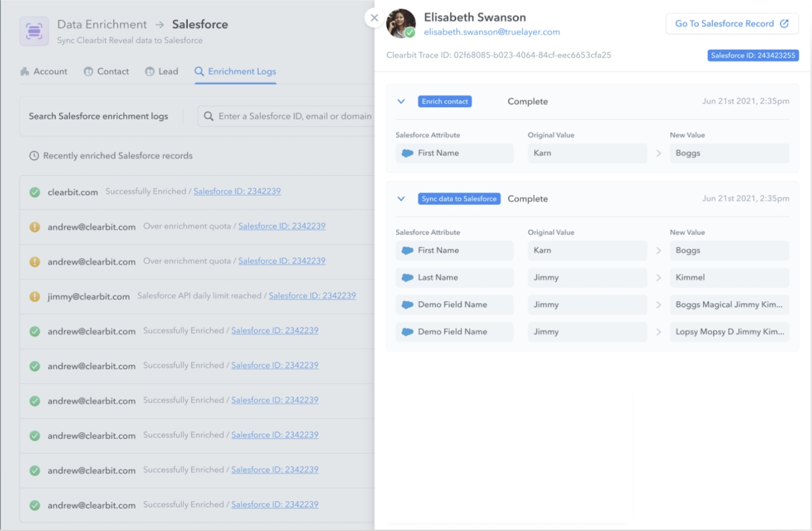Close the Elisabeth Swanson detail panel
This screenshot has height=531, width=812.
tap(374, 18)
